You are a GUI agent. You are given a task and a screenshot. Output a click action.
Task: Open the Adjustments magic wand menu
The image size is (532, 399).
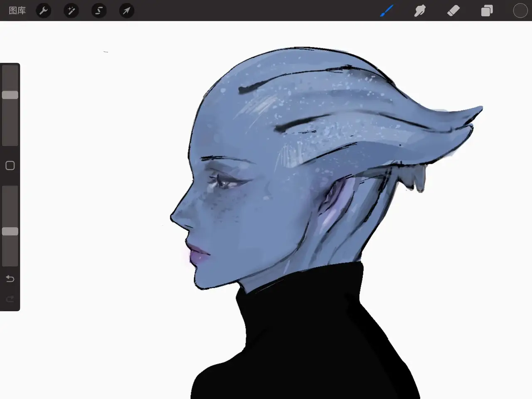[x=71, y=10]
